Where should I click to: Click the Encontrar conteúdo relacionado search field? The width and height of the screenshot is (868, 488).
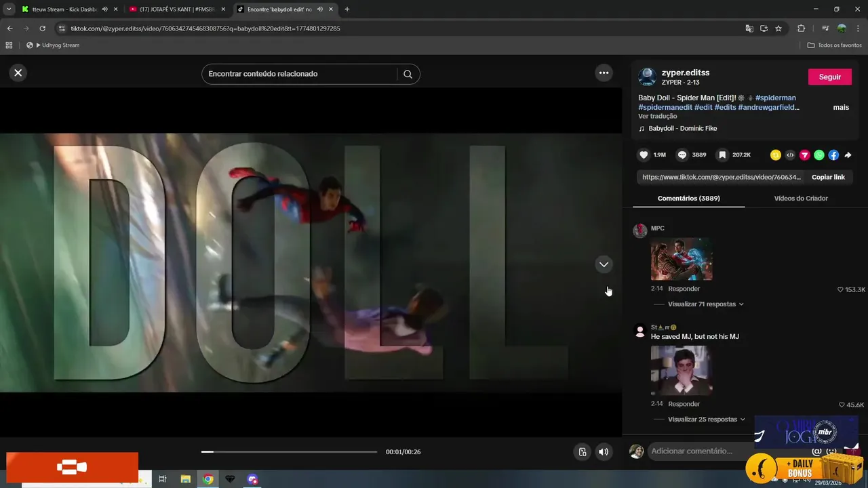click(299, 74)
